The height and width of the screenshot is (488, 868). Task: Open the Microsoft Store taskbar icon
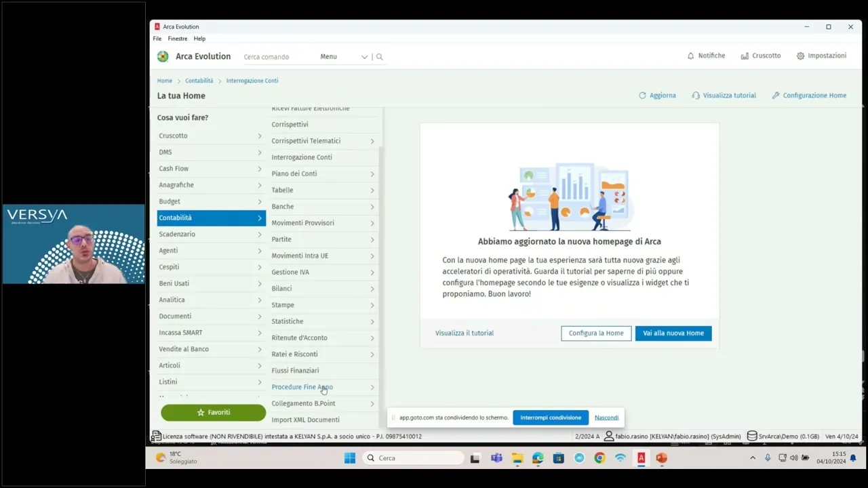point(558,458)
